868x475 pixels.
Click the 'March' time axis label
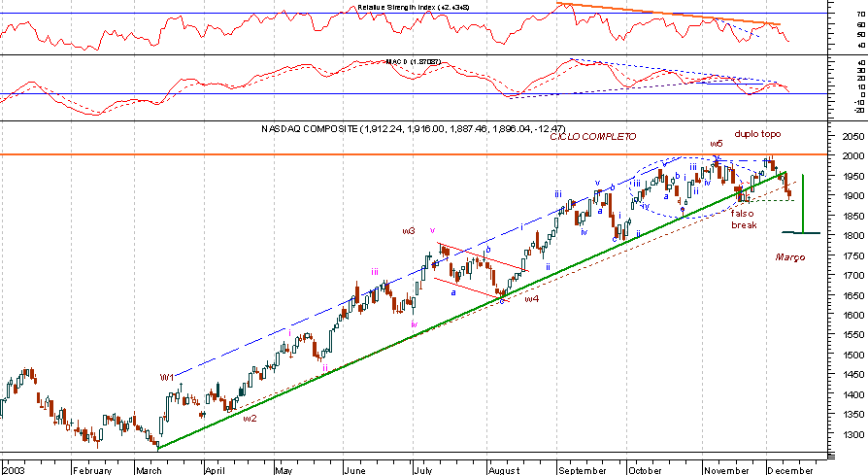(x=150, y=470)
